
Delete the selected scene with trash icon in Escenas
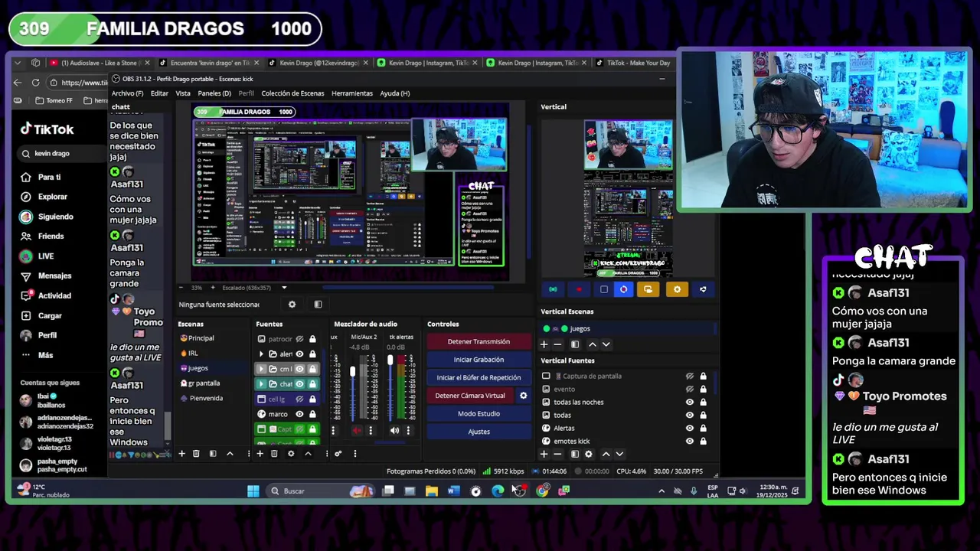pos(196,454)
